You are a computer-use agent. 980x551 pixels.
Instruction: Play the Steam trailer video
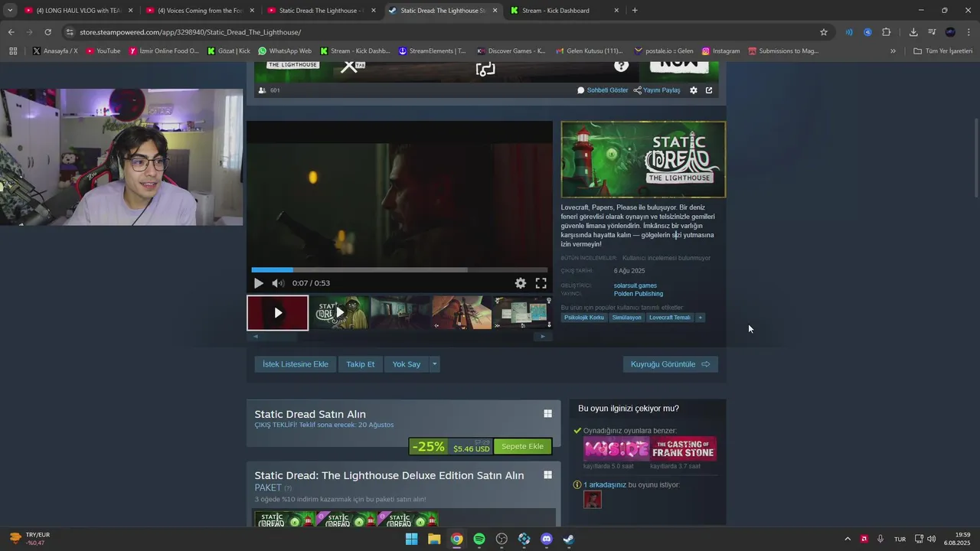click(x=259, y=283)
